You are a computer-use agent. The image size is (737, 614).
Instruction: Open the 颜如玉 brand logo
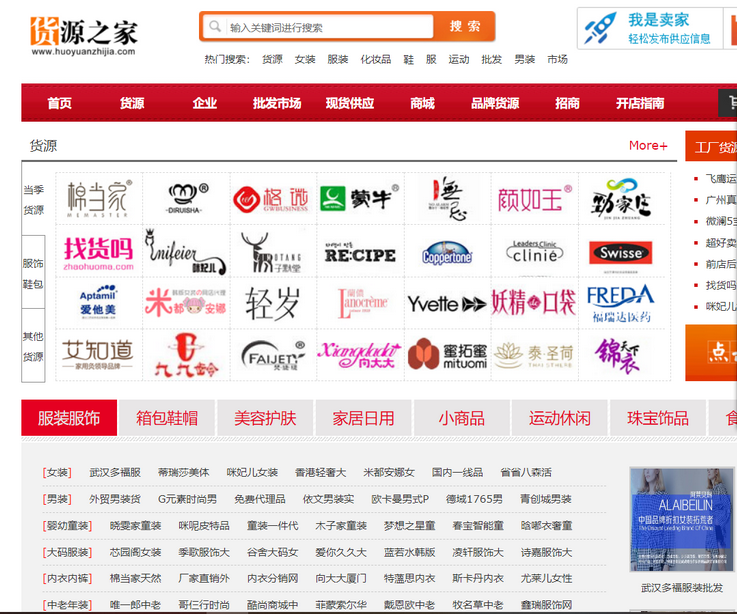click(534, 199)
